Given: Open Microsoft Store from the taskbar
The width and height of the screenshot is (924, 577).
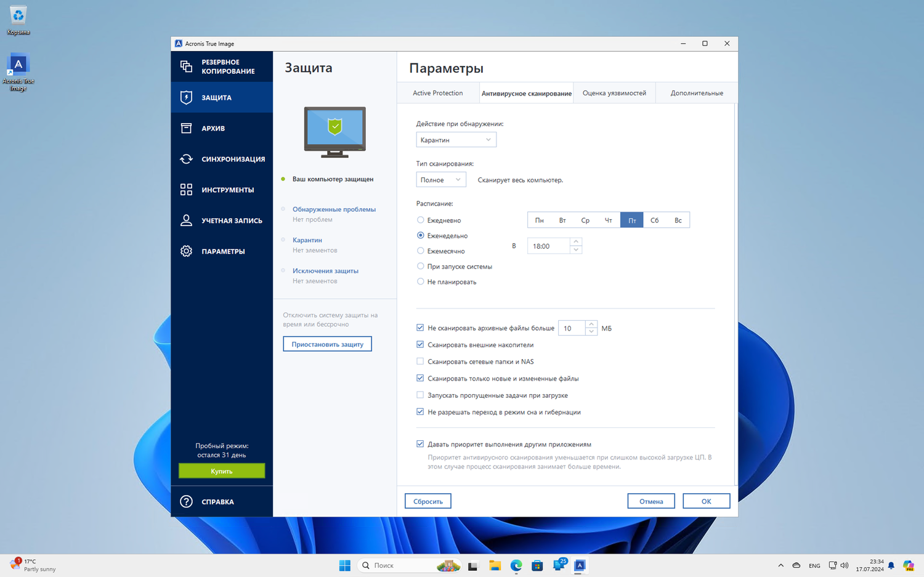Looking at the screenshot, I should [537, 565].
